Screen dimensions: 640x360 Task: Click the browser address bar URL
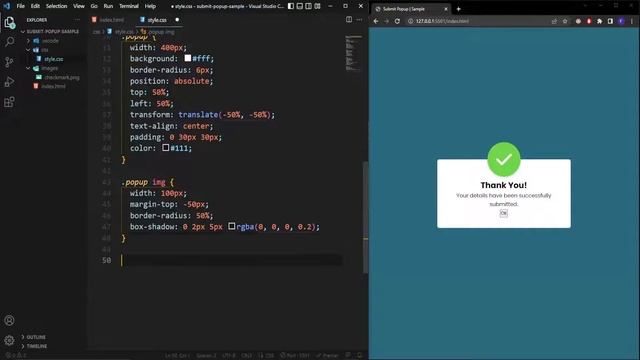442,21
